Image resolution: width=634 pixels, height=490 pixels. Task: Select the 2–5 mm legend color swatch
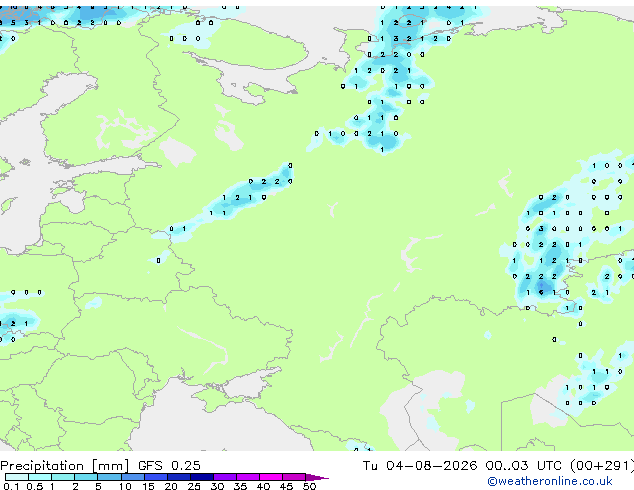pyautogui.click(x=86, y=477)
